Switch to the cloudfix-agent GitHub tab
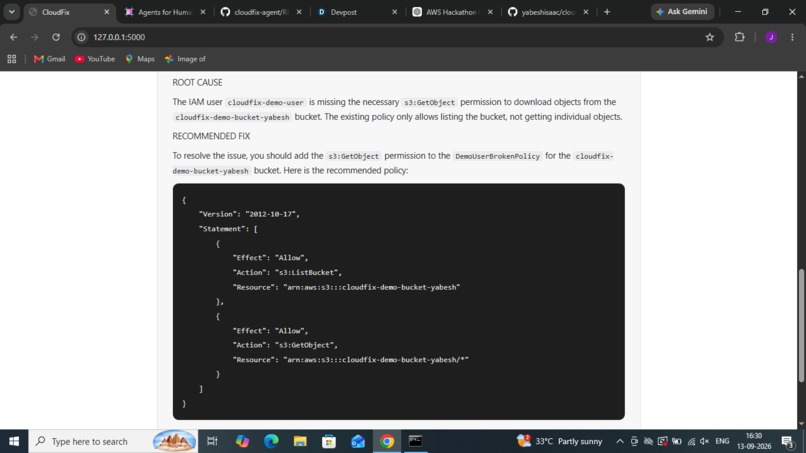This screenshot has height=453, width=806. (261, 12)
